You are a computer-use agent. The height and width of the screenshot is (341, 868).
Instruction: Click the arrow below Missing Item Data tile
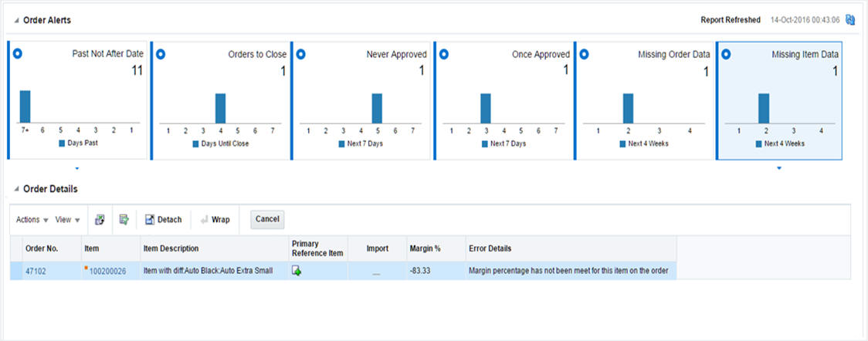[x=779, y=167]
